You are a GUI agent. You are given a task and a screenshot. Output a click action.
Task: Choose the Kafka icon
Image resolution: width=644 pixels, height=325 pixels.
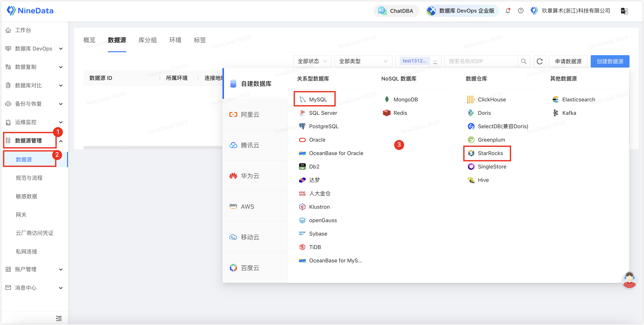click(x=556, y=113)
